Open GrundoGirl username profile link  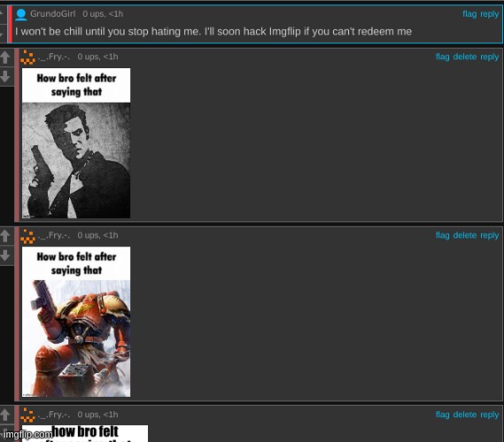tap(53, 14)
